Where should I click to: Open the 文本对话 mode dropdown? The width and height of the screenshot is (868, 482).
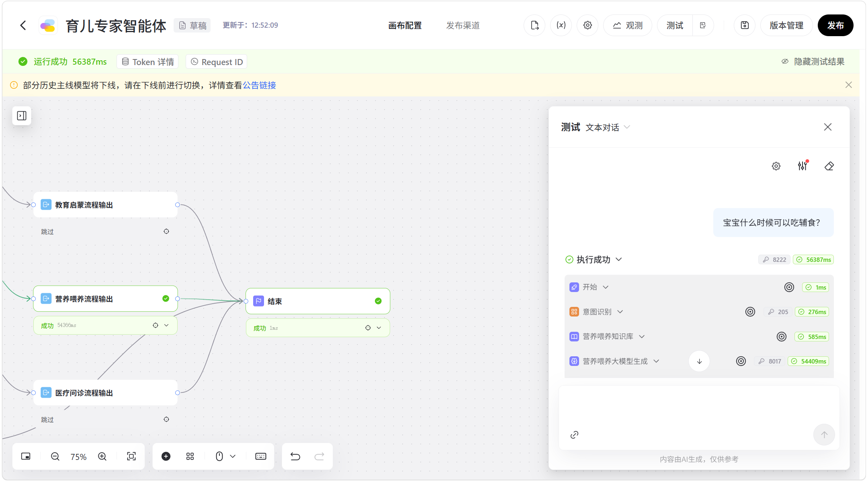point(608,127)
